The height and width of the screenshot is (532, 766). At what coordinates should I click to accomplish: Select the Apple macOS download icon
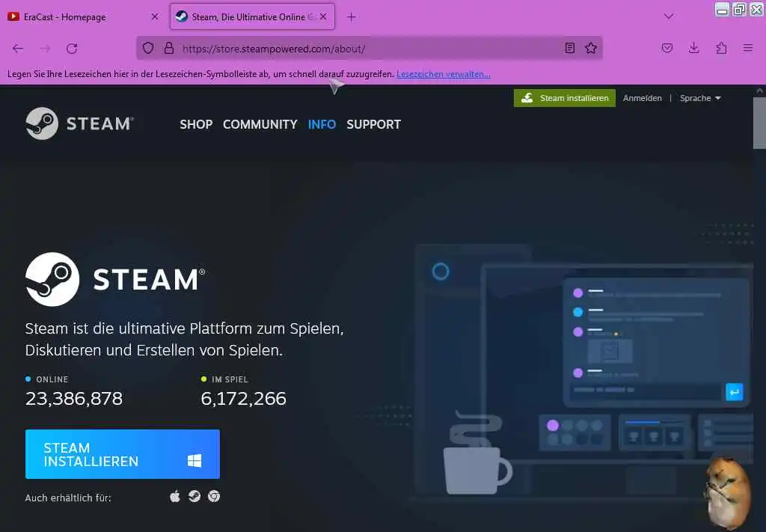tap(175, 496)
